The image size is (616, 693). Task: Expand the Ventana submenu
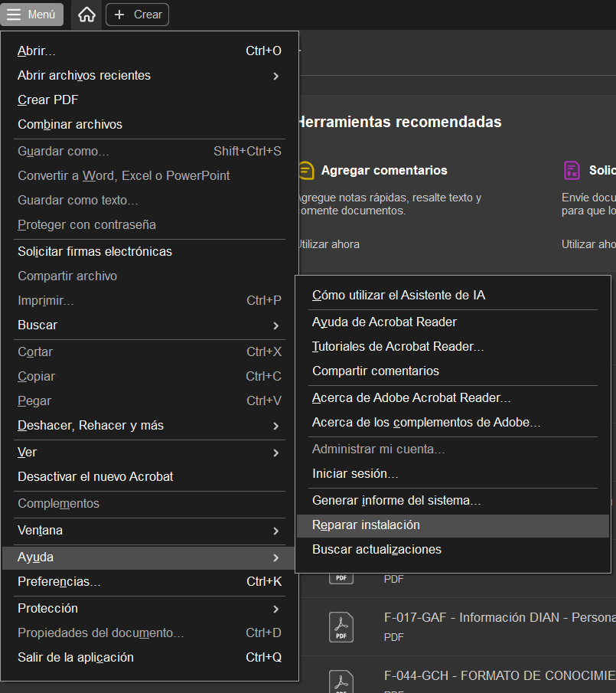(149, 531)
